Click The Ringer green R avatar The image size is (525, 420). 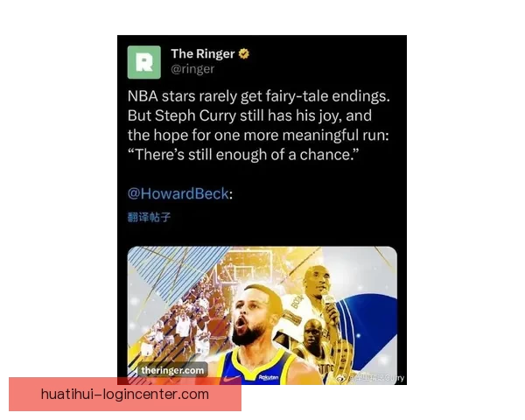(144, 62)
